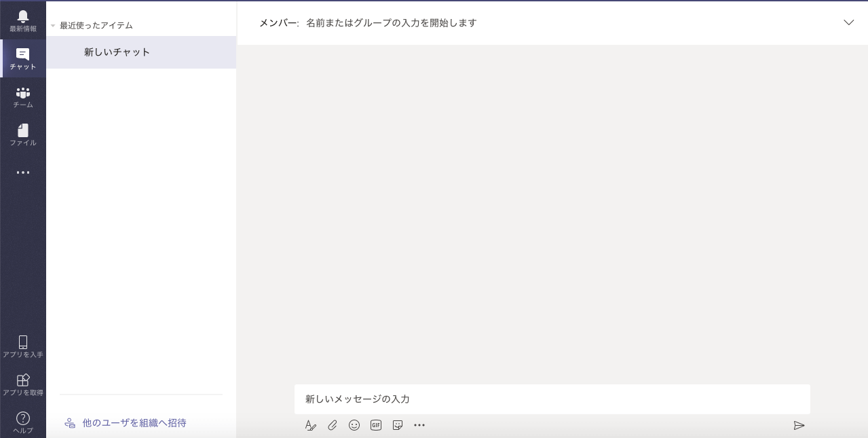Click the 新しいメッセージの入力 message field
The width and height of the screenshot is (868, 438).
pyautogui.click(x=552, y=399)
